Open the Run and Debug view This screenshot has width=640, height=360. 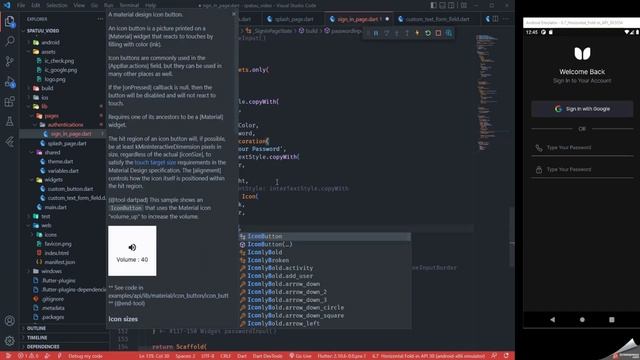10,82
